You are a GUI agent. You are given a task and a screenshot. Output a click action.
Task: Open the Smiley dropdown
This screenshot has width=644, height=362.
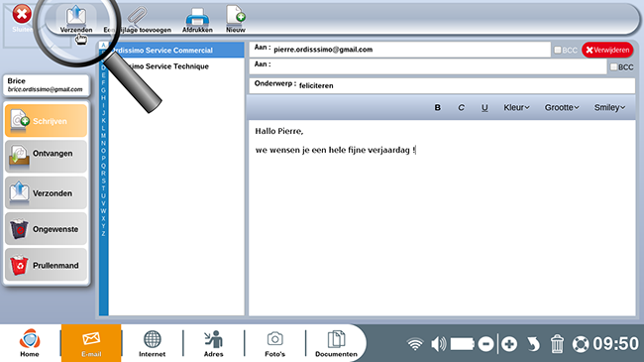609,107
